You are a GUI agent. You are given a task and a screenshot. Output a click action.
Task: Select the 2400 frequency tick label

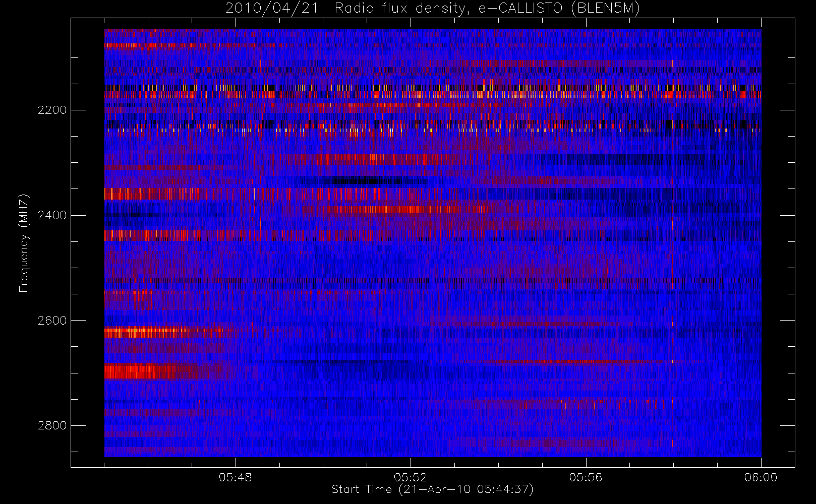tap(52, 215)
